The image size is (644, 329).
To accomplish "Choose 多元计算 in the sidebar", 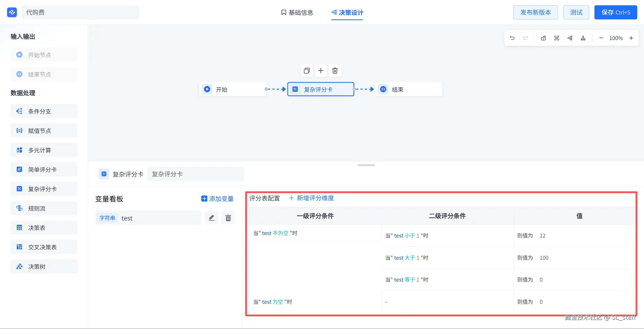I will click(x=44, y=150).
